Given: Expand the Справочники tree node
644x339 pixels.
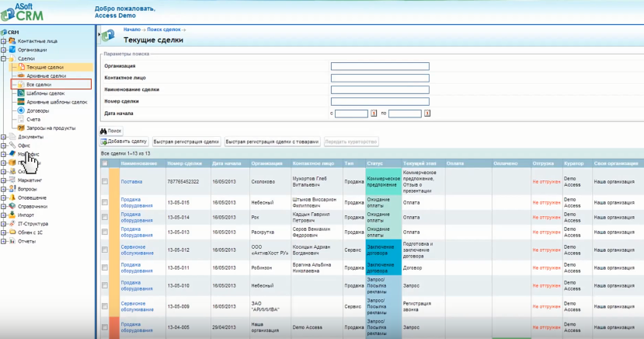Looking at the screenshot, I should (x=3, y=206).
